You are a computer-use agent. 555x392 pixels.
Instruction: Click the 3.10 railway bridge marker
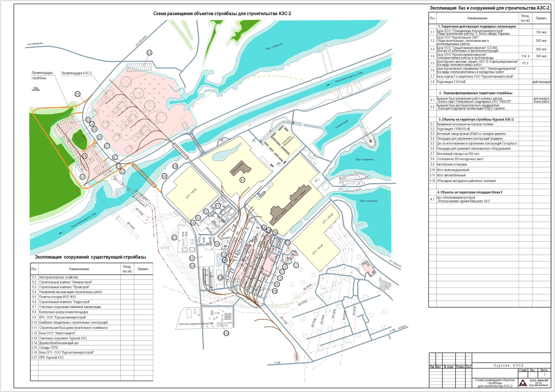175,166
